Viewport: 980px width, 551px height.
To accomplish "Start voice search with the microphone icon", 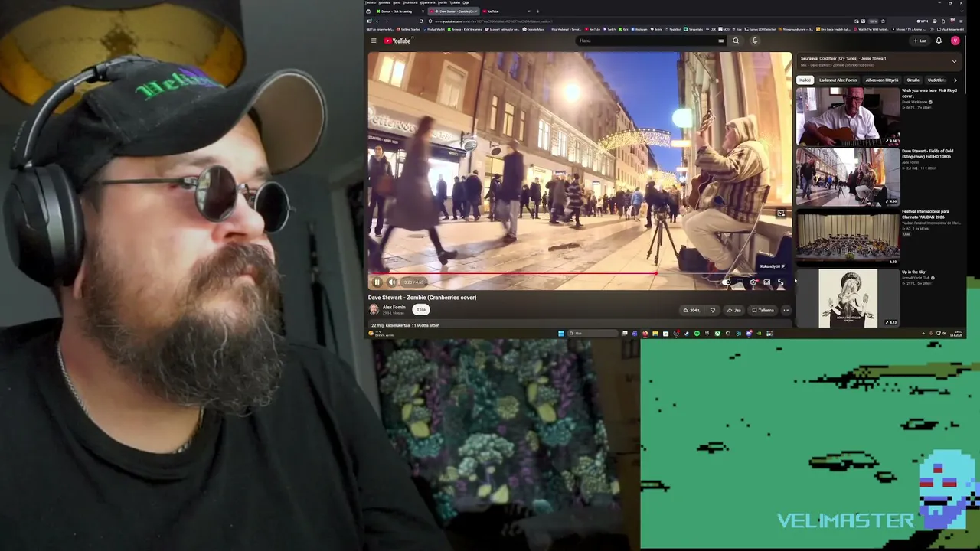I will 754,41.
